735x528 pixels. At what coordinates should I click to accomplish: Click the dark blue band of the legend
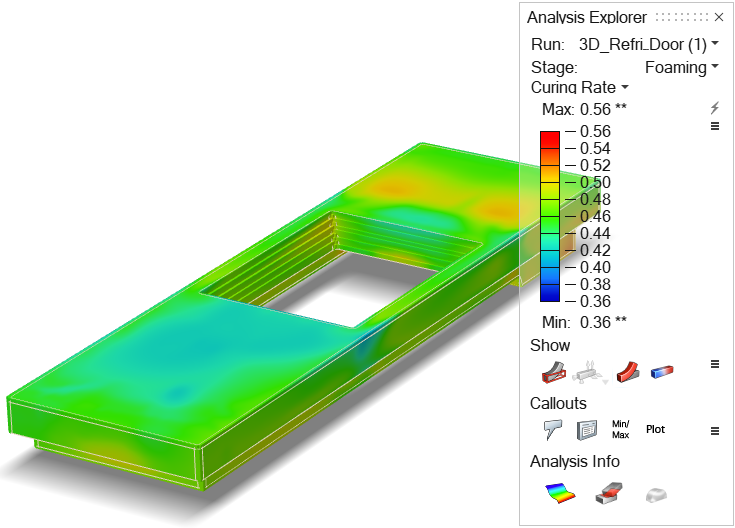pyautogui.click(x=550, y=293)
